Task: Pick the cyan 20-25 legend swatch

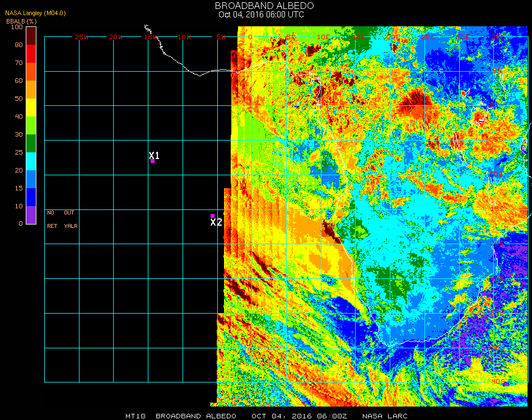Action: click(x=31, y=161)
